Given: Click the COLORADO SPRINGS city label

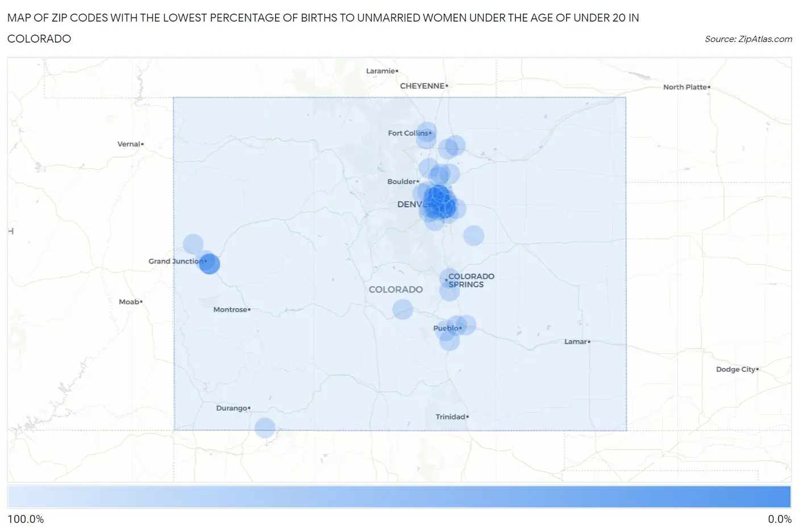Looking at the screenshot, I should point(471,280).
